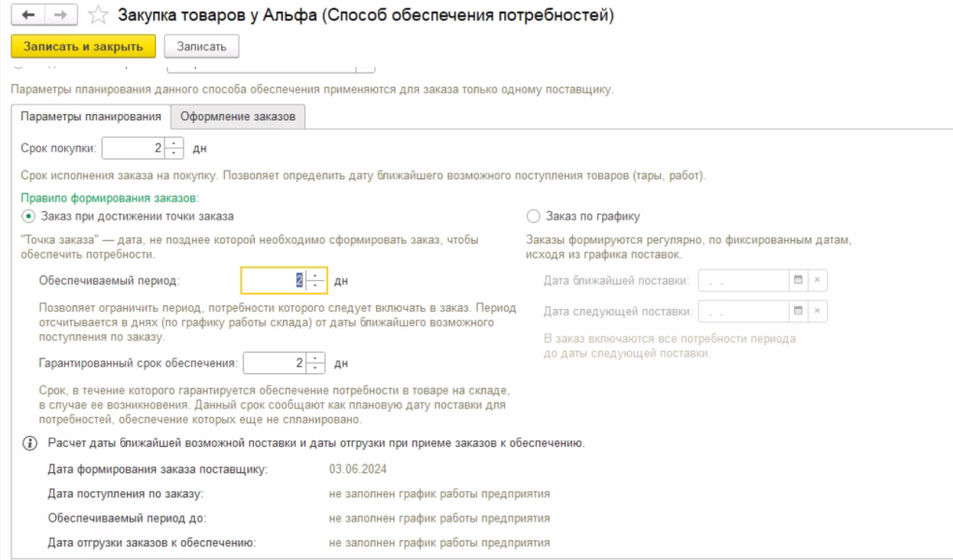Click the Записать button
This screenshot has height=560, width=953.
201,47
